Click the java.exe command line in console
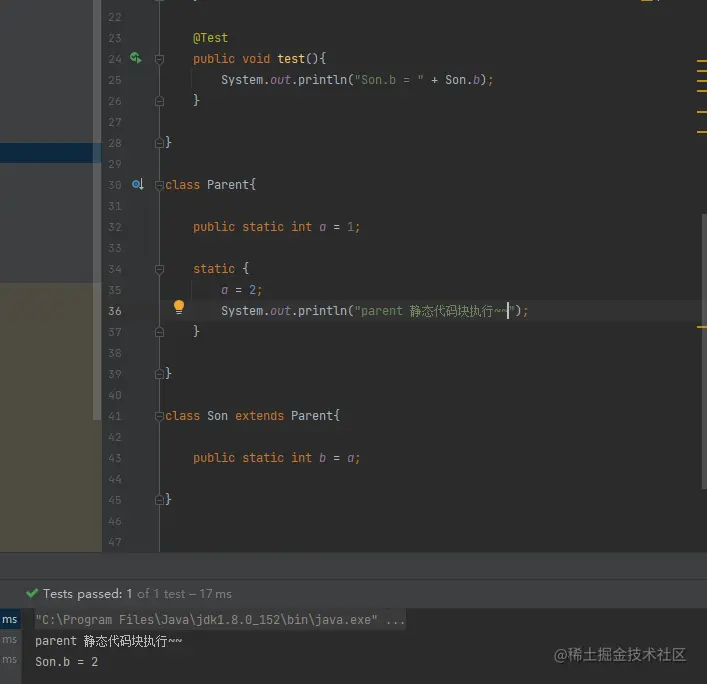Screen dimensions: 707x684 point(220,620)
